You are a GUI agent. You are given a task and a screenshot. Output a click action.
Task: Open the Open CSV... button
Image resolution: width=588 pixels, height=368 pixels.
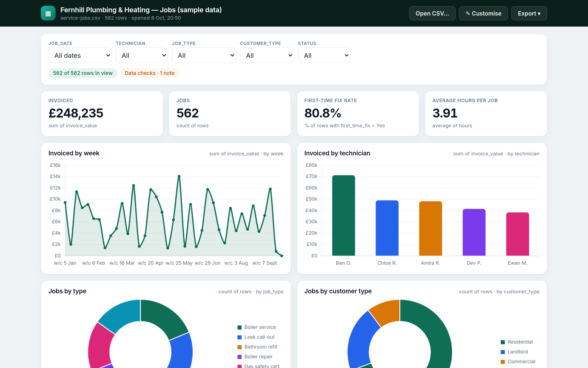(432, 13)
